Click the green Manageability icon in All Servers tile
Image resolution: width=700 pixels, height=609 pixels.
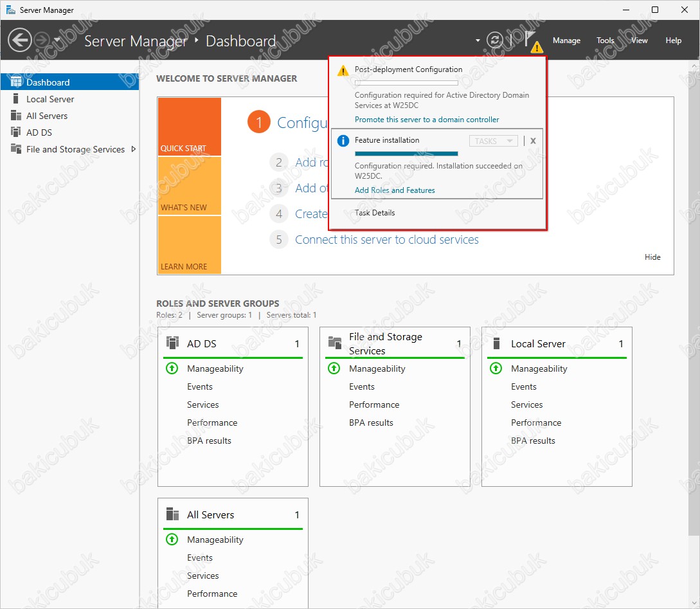(x=172, y=540)
